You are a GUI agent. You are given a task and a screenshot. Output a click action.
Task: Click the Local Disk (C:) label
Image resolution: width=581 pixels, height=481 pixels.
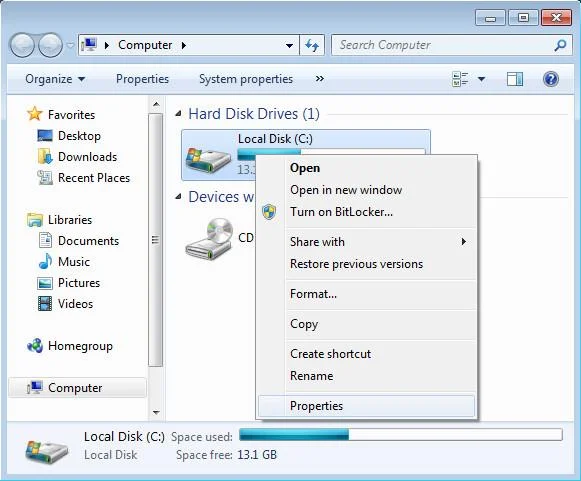[275, 139]
